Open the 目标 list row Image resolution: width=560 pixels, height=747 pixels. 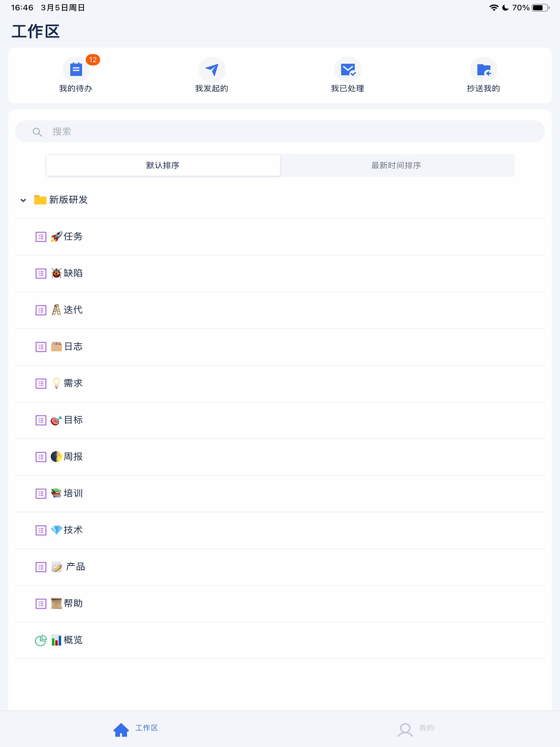(280, 420)
